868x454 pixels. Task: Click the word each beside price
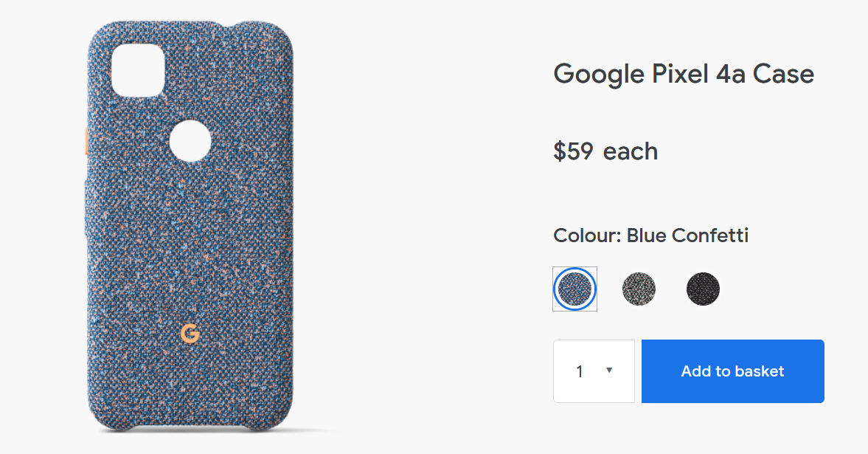[x=631, y=151]
